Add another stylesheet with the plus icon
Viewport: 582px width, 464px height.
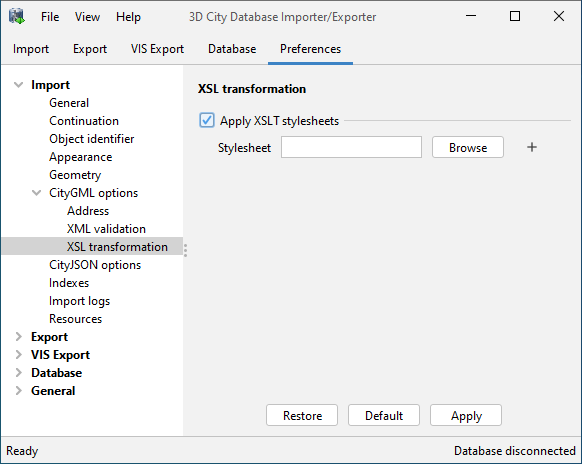(x=532, y=147)
